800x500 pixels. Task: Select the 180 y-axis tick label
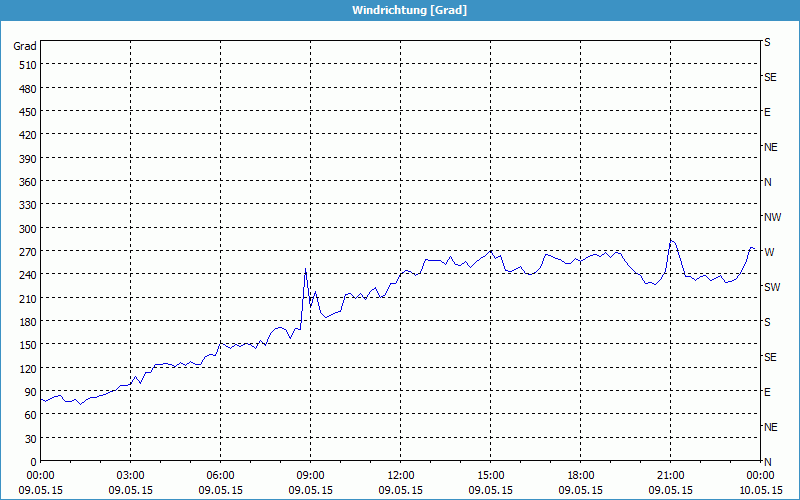(x=25, y=322)
